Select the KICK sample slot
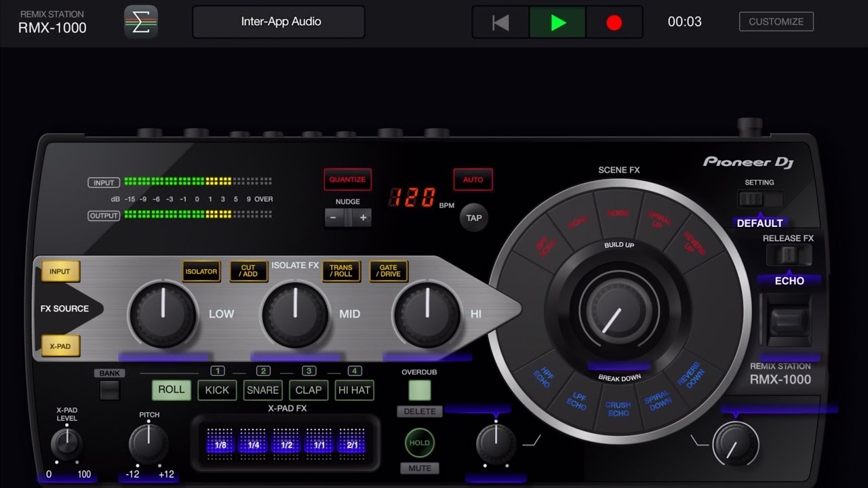The width and height of the screenshot is (868, 488). point(217,390)
